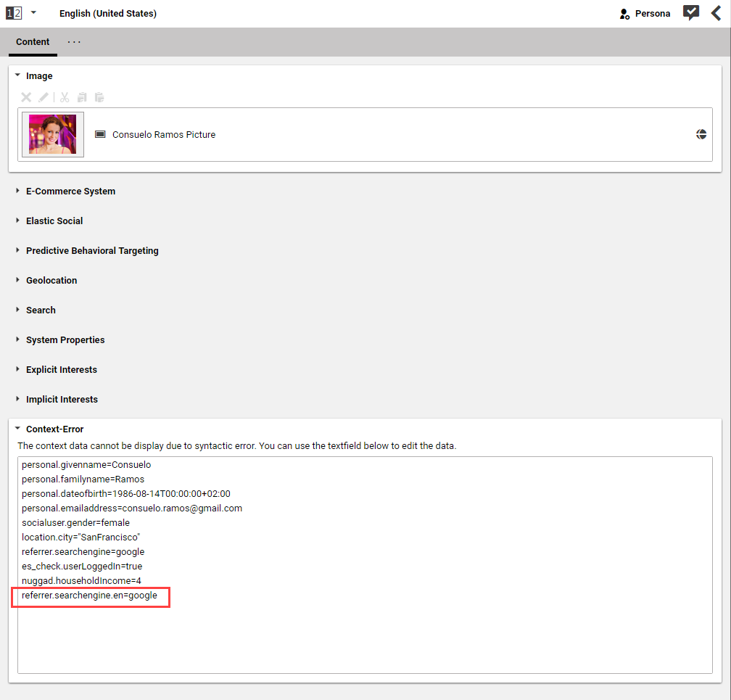Open the three-dots overflow tab menu

coord(74,42)
